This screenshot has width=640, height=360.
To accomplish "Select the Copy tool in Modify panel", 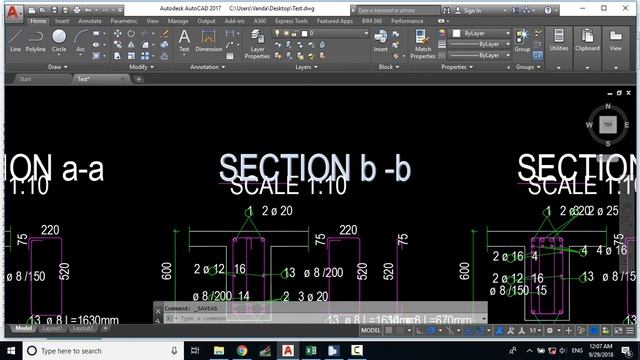I will 118,44.
